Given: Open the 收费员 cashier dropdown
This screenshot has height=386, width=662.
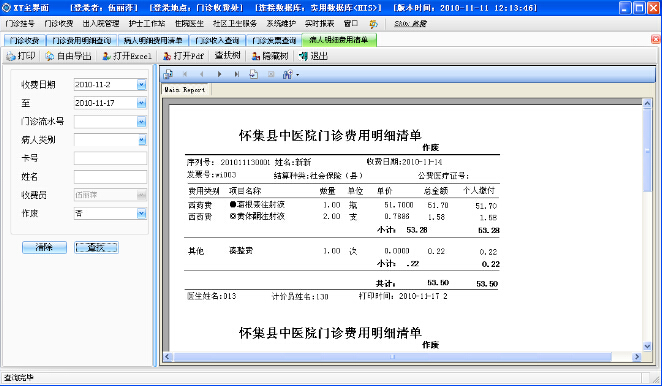Looking at the screenshot, I should [141, 195].
